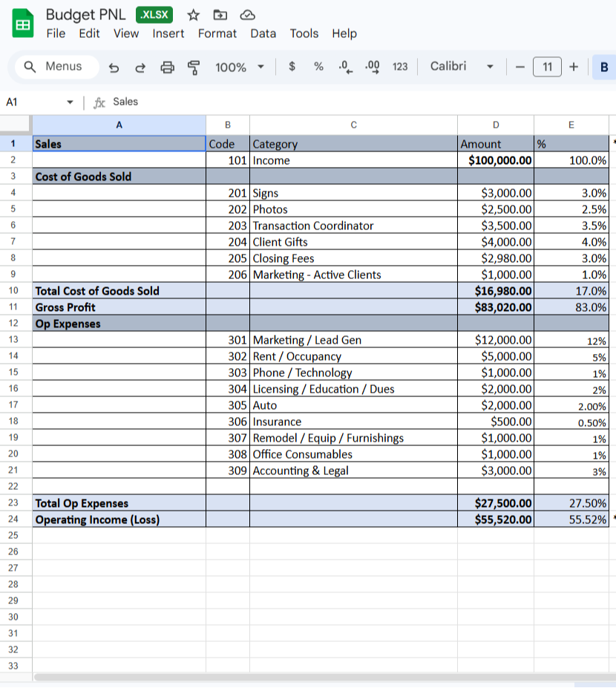
Task: Open the Edit menu
Action: pos(89,33)
